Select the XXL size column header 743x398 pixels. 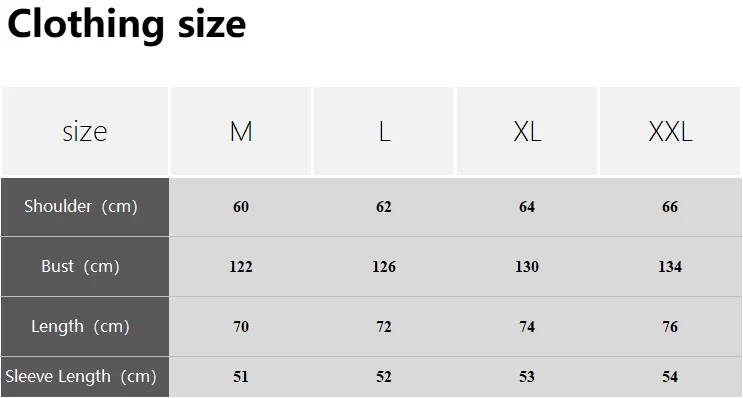670,131
